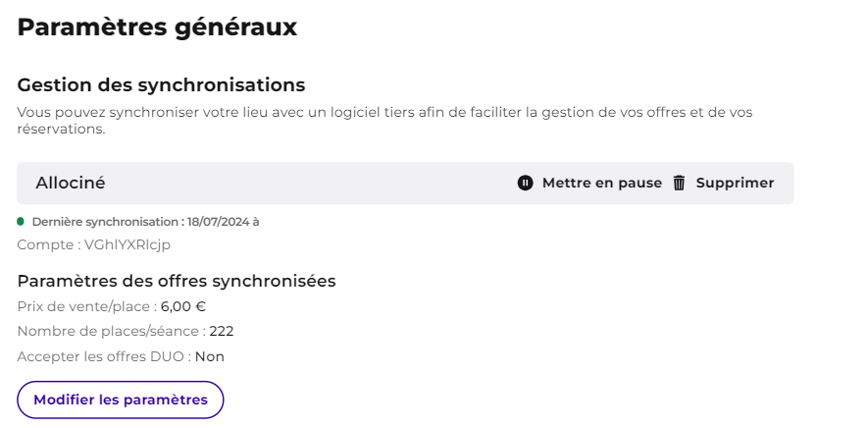Screen dimensions: 868x428
Task: Click the Dernière synchronisation date text
Action: [145, 222]
